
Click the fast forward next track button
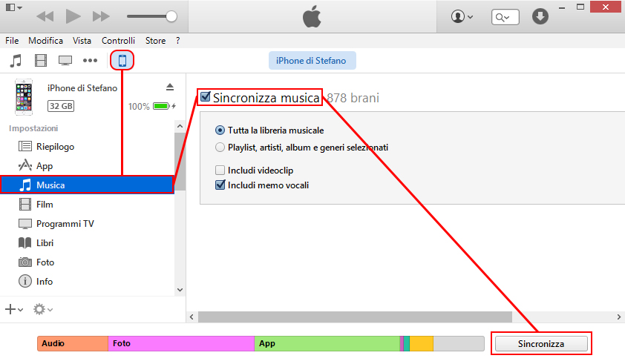(101, 16)
